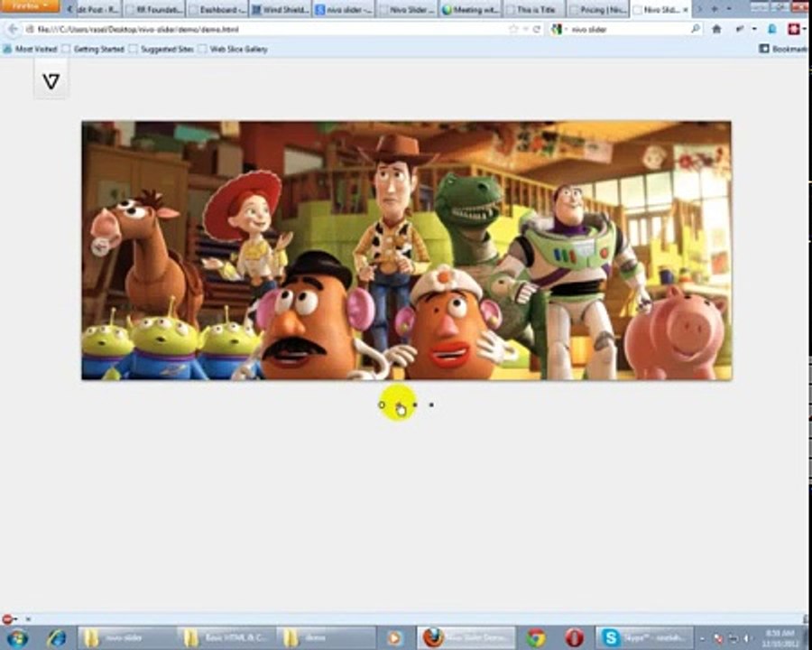Open the Basic HTML & C... folder taskbar window

226,638
